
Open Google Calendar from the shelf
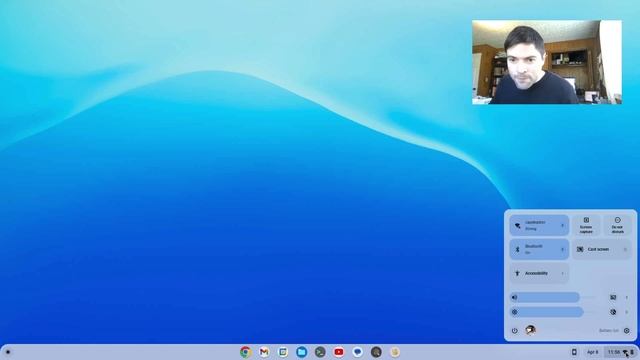(283, 352)
